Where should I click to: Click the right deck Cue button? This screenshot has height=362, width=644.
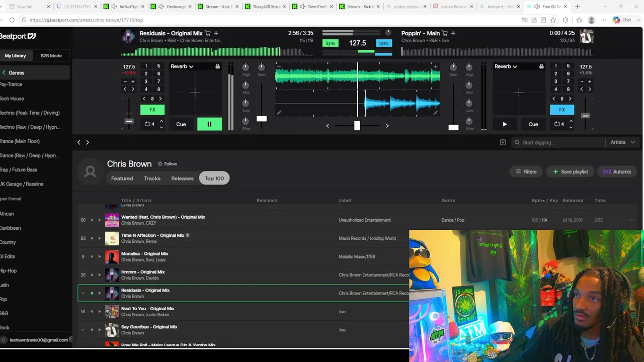533,124
